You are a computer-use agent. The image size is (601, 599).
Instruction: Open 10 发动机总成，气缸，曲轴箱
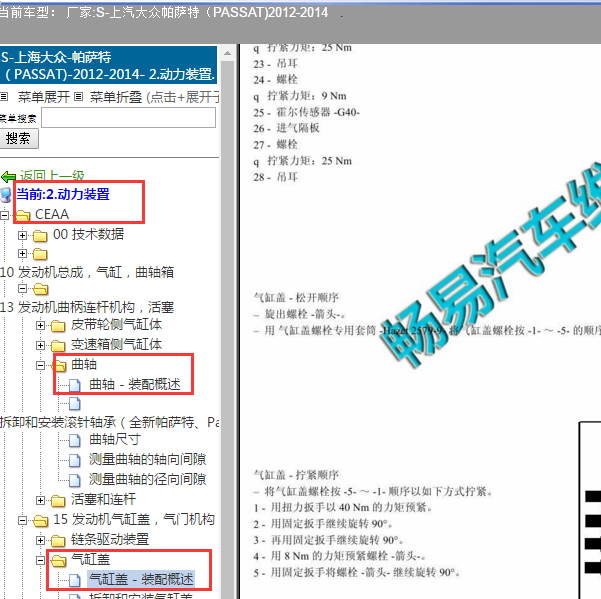click(87, 272)
